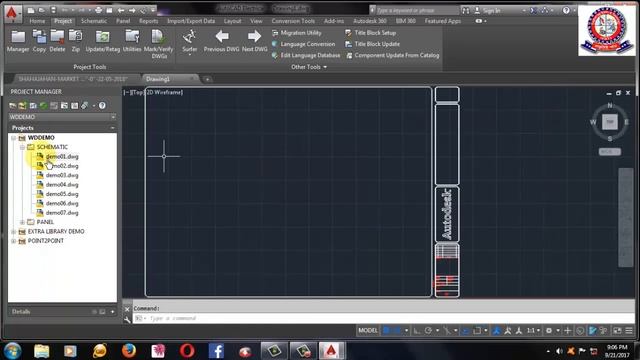
Task: Switch to the Panel ribbon tab
Action: click(123, 21)
